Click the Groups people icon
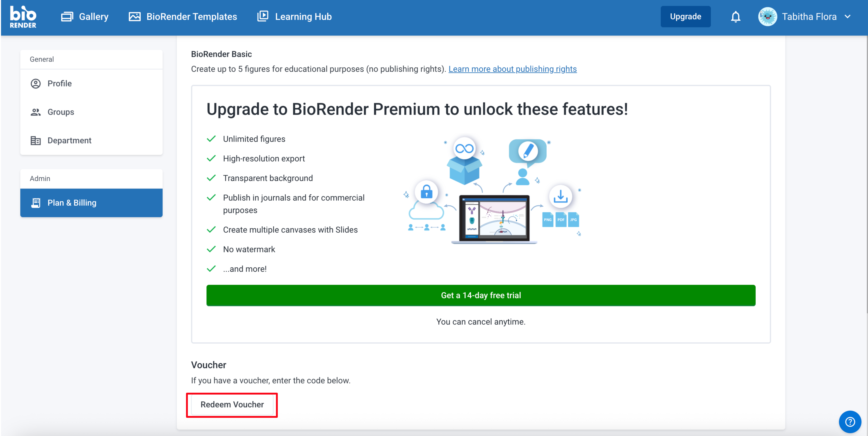868x436 pixels. pos(36,112)
